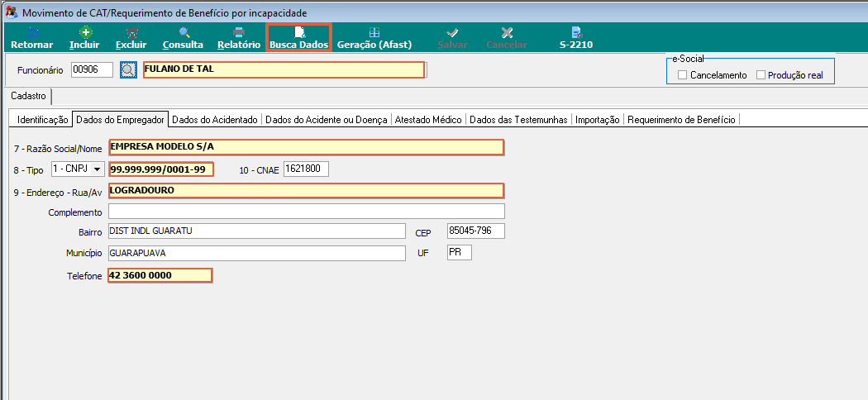Click Busca Dados toolbar icon
The image size is (868, 400).
tap(299, 32)
